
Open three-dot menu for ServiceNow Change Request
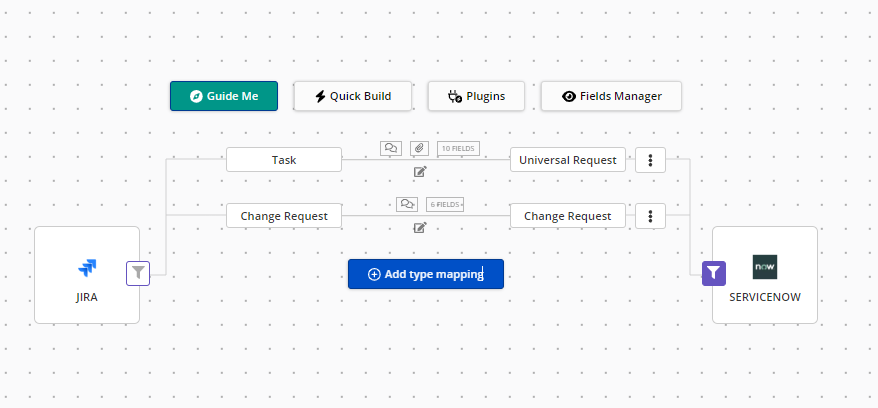650,216
